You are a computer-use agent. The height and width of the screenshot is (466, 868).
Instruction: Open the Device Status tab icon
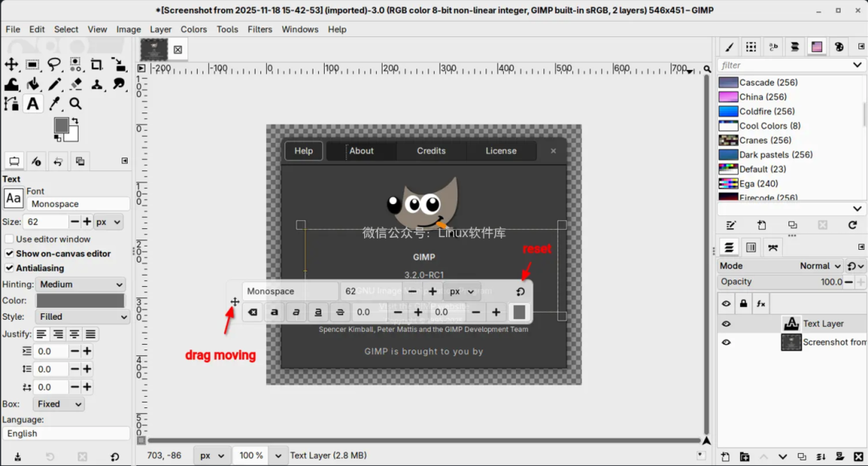click(36, 161)
